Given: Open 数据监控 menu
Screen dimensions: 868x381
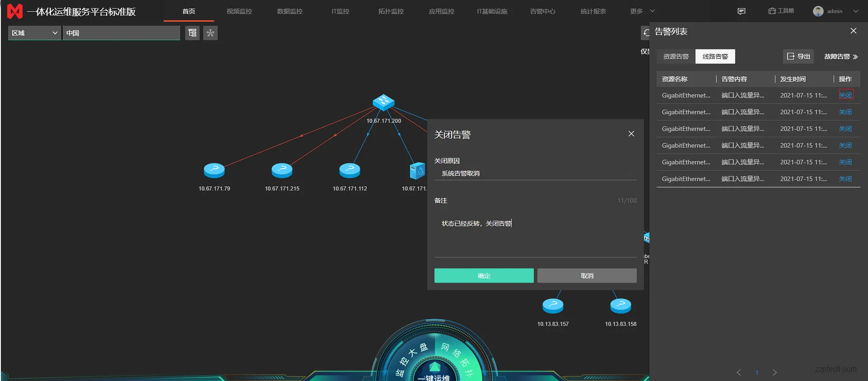Looking at the screenshot, I should coord(290,11).
